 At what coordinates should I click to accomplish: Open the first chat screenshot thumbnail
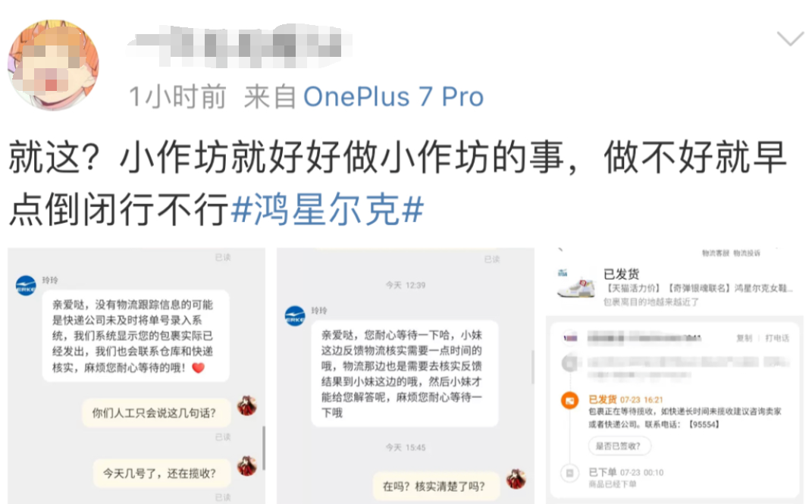point(136,376)
